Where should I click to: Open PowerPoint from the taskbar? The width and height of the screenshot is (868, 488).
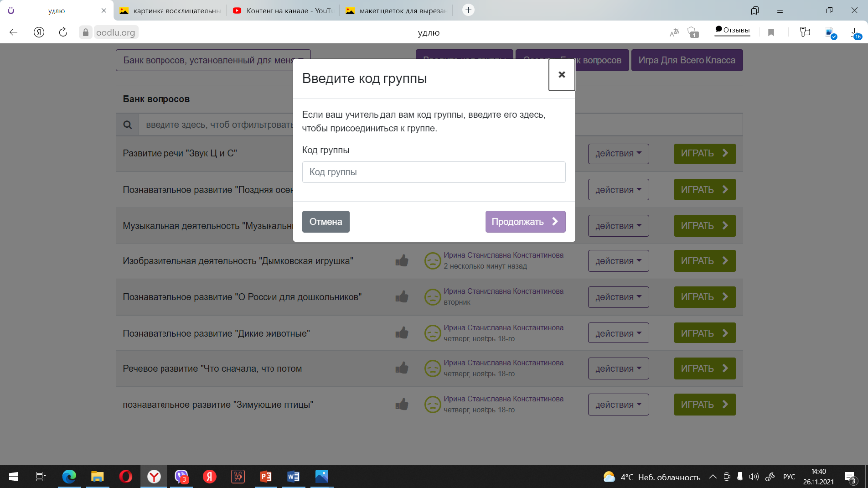coord(265,476)
